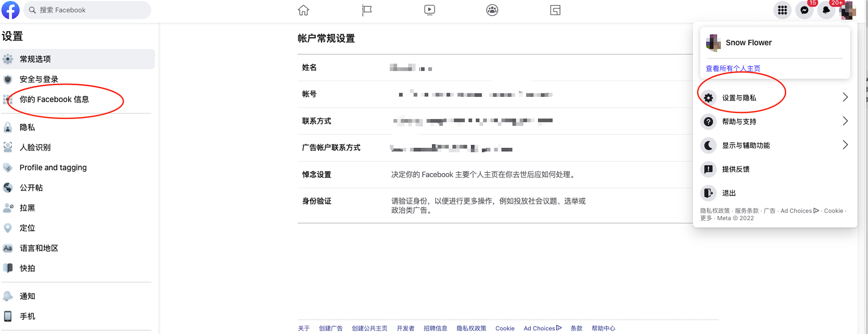868x334 pixels.
Task: Open 语言和地区 settings
Action: click(77, 248)
